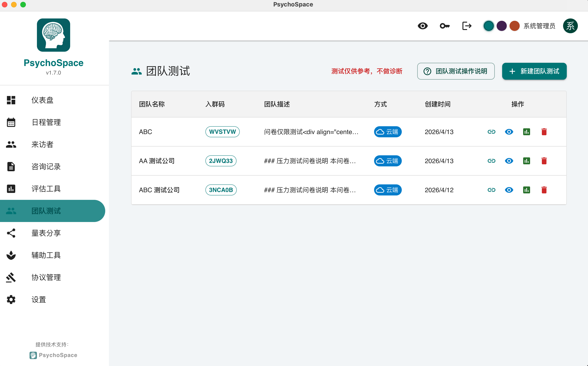Click 新建团队测试 button

click(534, 71)
